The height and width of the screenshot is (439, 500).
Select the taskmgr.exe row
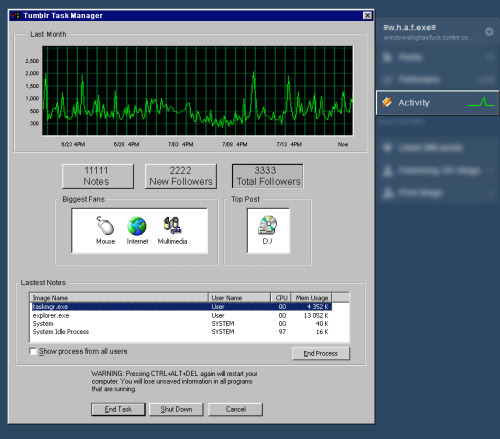tap(182, 307)
